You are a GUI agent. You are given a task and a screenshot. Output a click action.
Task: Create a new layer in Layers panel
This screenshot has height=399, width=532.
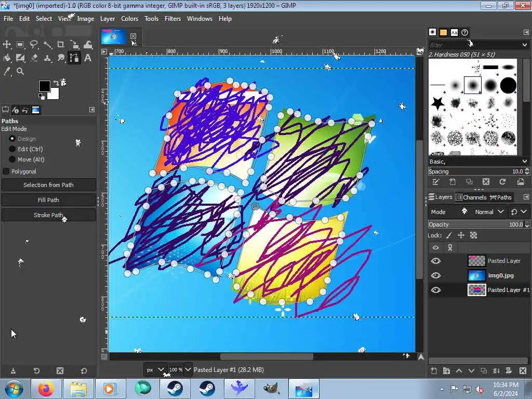click(x=434, y=371)
